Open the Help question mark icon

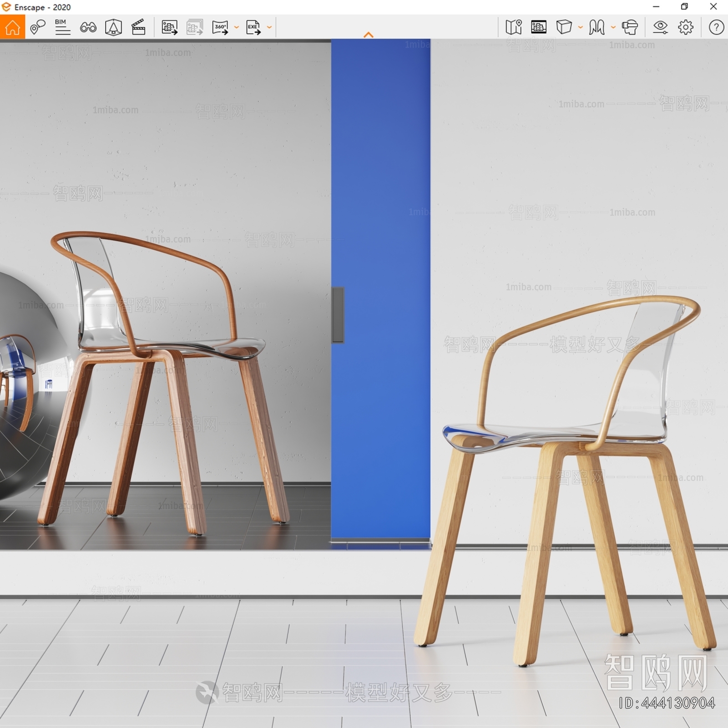716,27
